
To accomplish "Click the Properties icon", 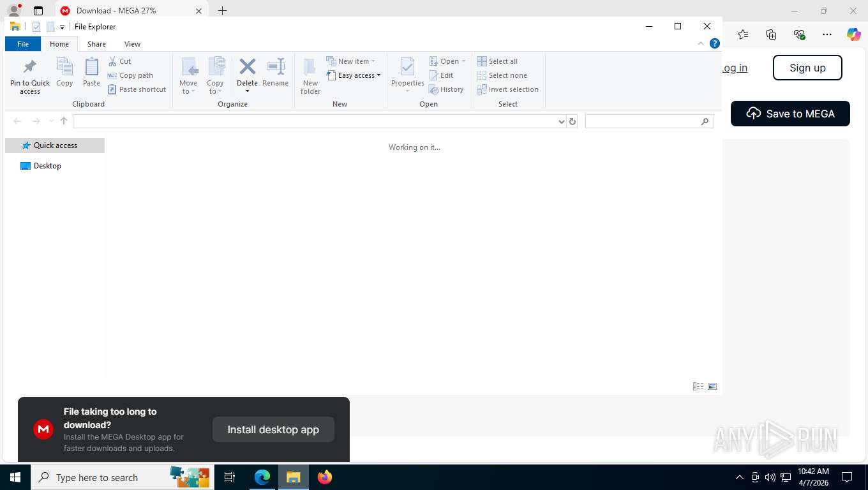I will [x=407, y=66].
